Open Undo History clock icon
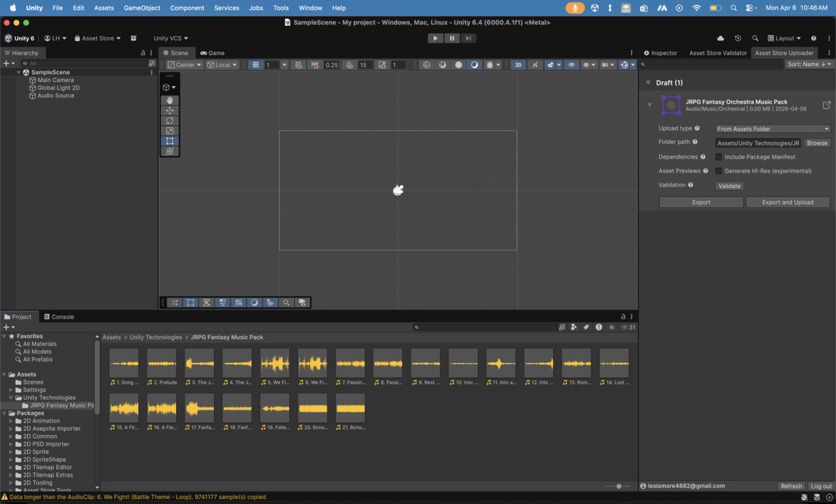The image size is (836, 504). coord(738,38)
